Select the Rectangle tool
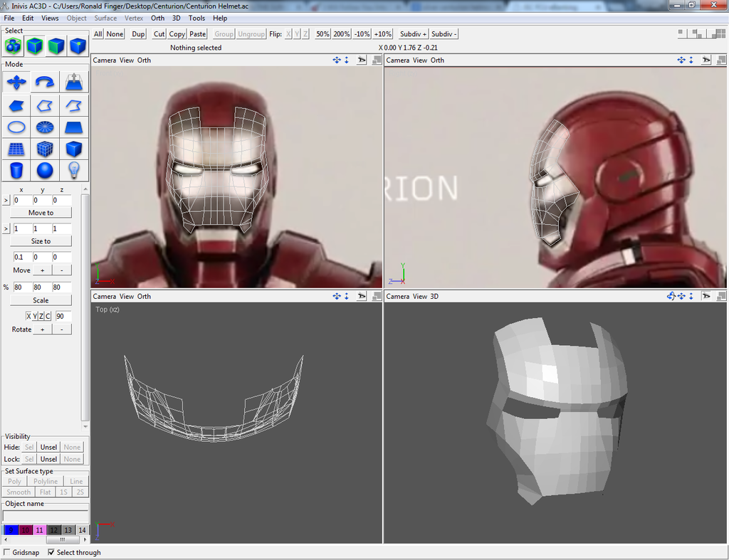This screenshot has height=560, width=729. click(x=73, y=127)
